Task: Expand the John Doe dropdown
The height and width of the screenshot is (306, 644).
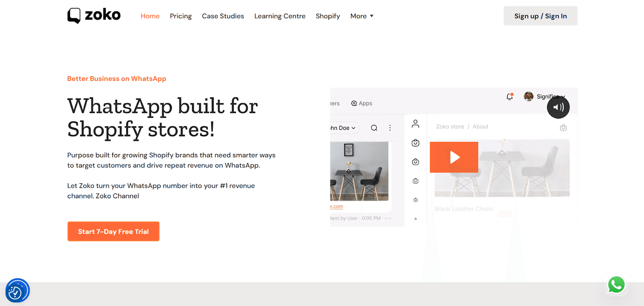Action: point(345,128)
